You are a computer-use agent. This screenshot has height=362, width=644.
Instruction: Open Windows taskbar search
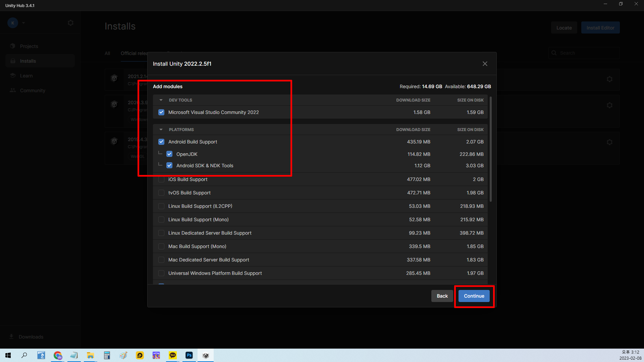coord(24,355)
